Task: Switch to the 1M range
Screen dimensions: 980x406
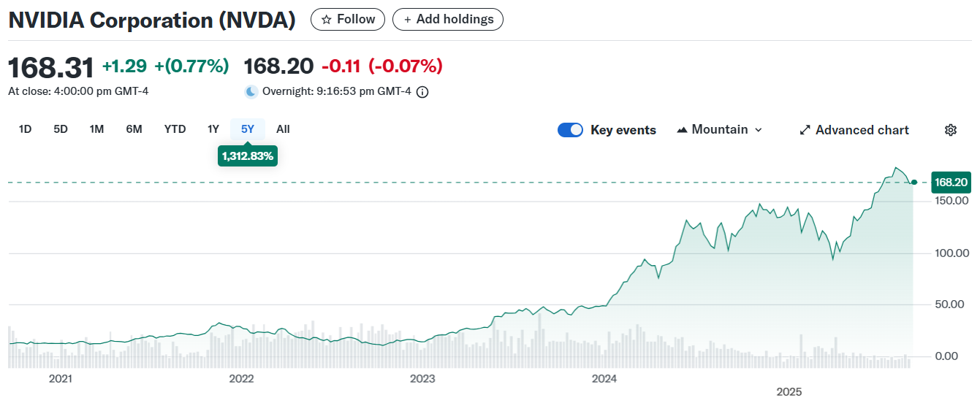Action: (x=96, y=129)
